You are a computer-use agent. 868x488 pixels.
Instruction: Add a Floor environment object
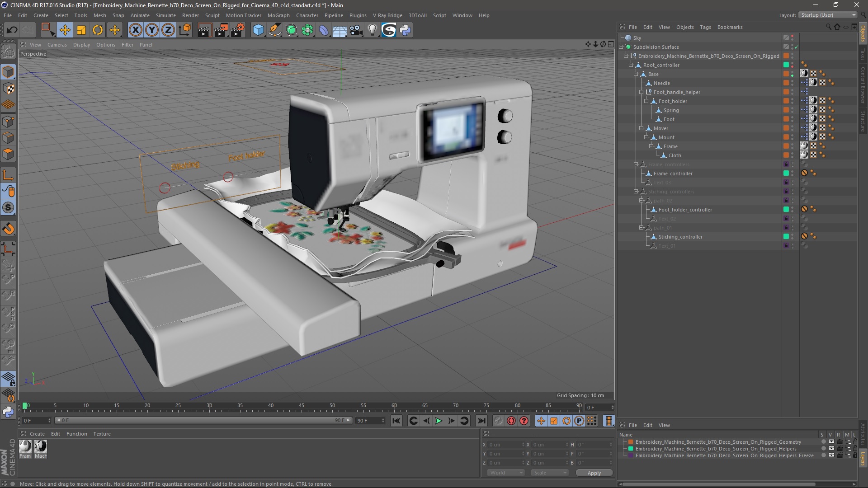pos(340,30)
